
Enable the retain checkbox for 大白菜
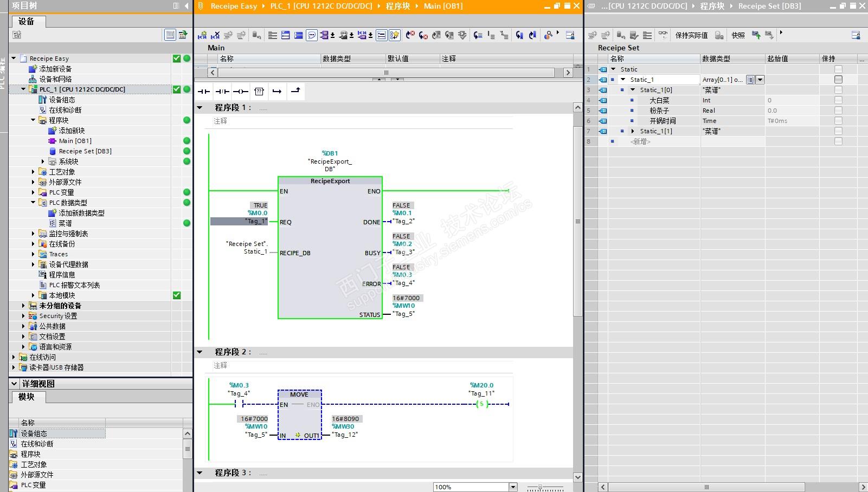pyautogui.click(x=838, y=100)
